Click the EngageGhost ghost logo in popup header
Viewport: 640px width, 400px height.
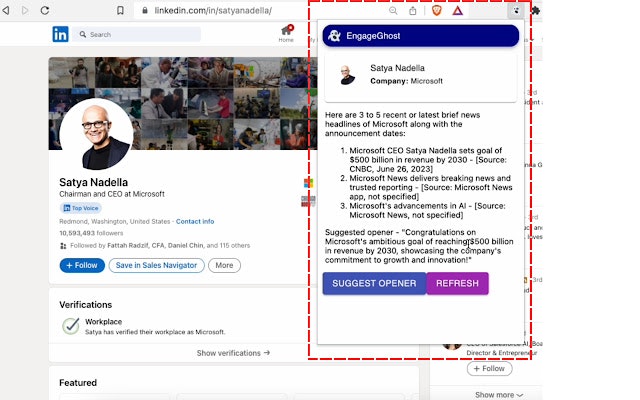point(334,36)
